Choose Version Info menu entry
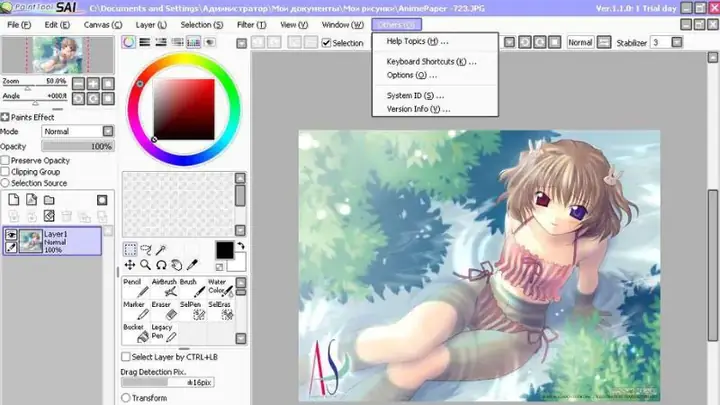Viewport: 720px width, 405px height. coord(435,109)
